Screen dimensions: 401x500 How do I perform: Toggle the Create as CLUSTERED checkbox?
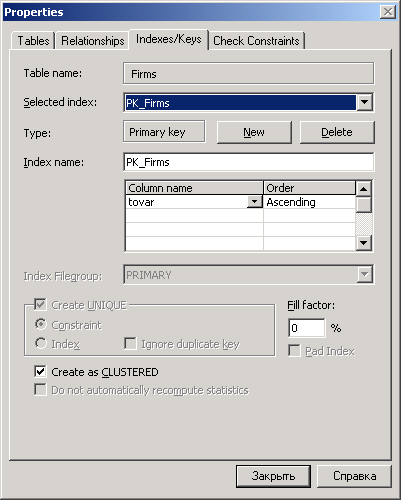[x=40, y=371]
